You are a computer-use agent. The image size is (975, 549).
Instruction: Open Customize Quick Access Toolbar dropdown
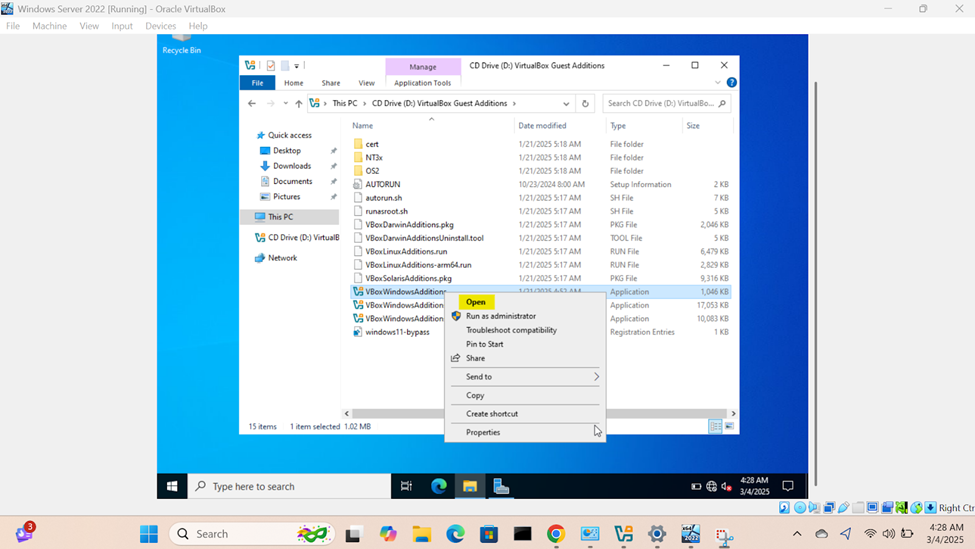(x=297, y=65)
